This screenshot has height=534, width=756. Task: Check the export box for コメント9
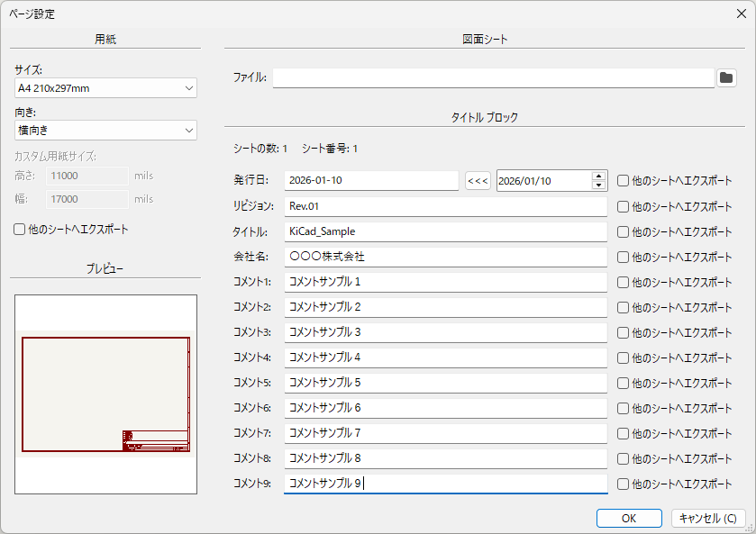(624, 484)
